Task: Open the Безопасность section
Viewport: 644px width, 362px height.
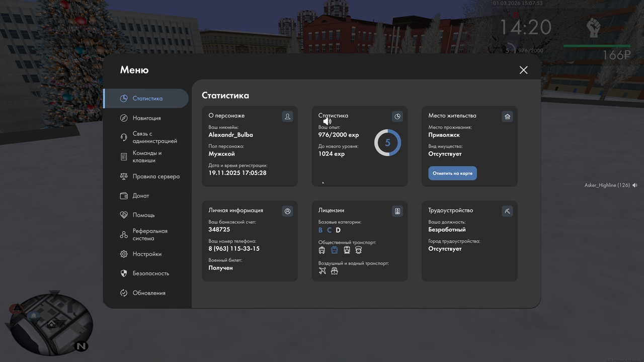Action: pyautogui.click(x=146, y=274)
